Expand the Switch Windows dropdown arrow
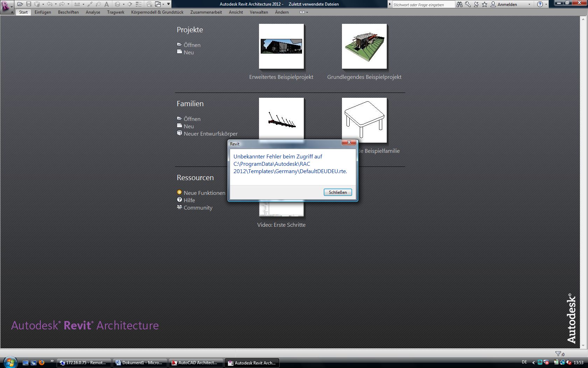The width and height of the screenshot is (588, 368). pos(163,4)
